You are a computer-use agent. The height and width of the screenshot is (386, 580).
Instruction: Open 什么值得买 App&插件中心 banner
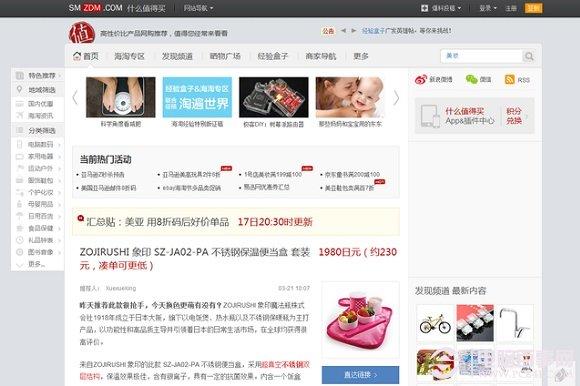[x=470, y=116]
